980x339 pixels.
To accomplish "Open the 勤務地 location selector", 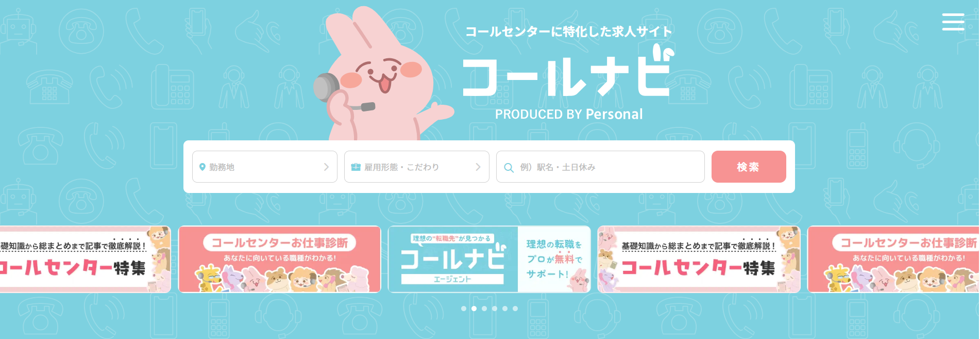I will [x=265, y=167].
